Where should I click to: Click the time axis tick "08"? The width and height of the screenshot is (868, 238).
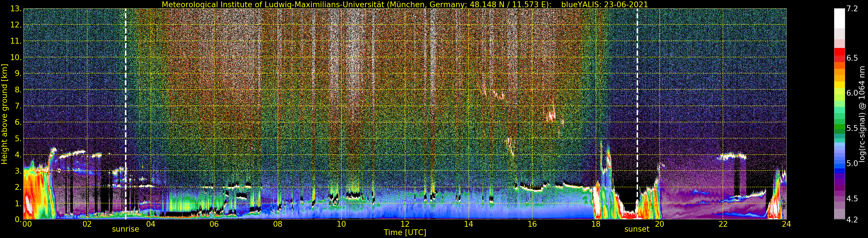click(x=278, y=224)
